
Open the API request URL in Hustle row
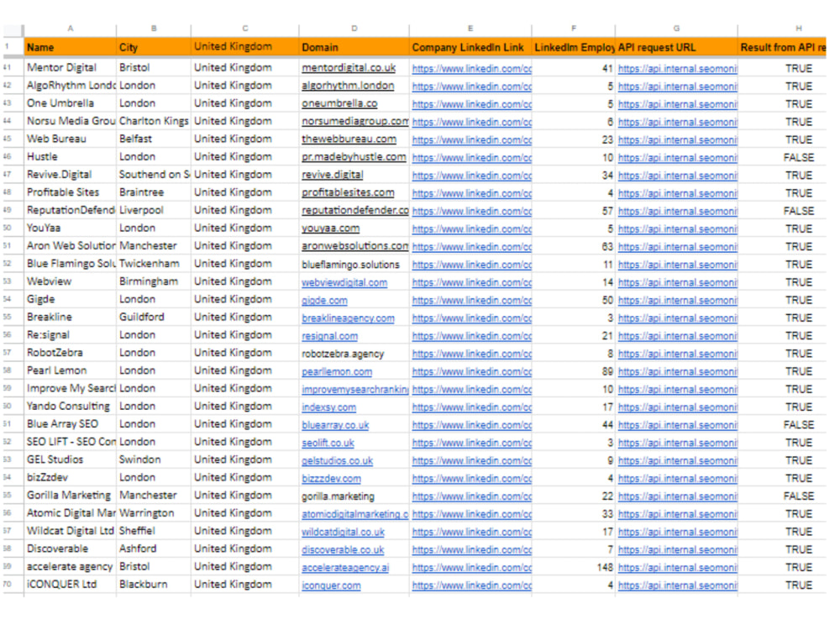(677, 157)
